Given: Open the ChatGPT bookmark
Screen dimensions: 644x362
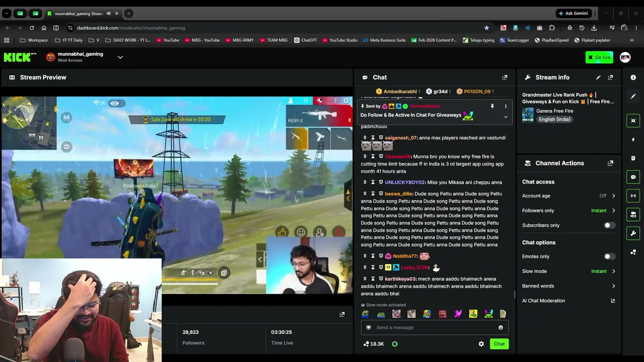Looking at the screenshot, I should [305, 40].
